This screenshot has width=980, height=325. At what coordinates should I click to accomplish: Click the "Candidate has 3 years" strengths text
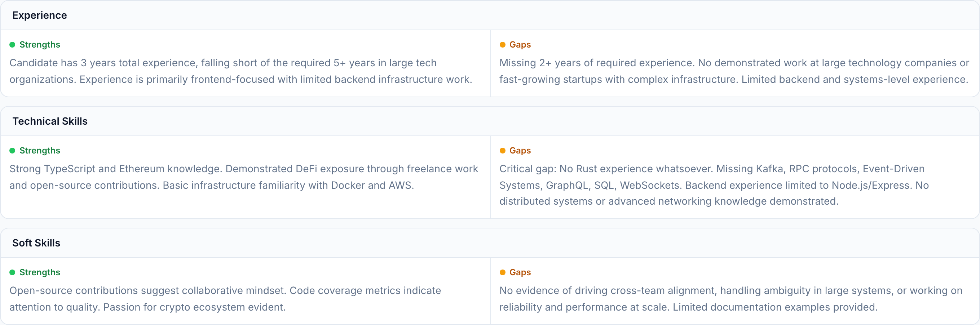[240, 71]
